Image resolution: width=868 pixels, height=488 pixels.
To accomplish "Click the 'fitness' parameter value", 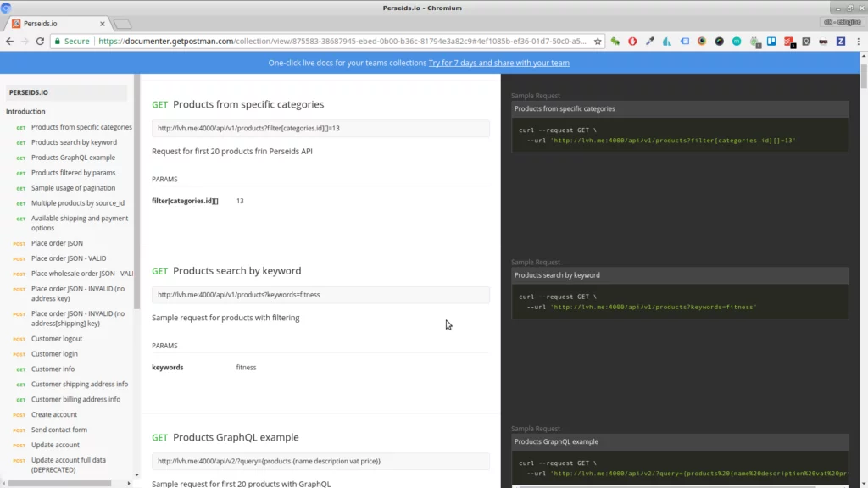I will pos(246,368).
